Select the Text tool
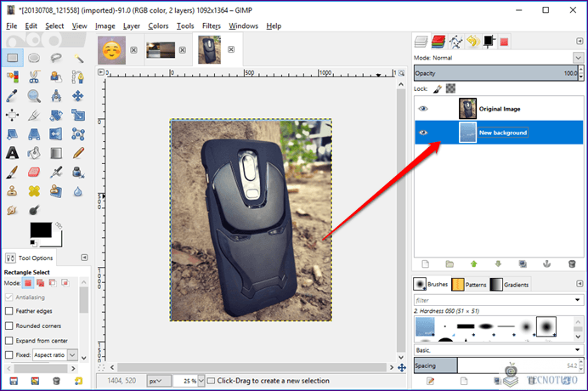The width and height of the screenshot is (588, 391). pos(12,153)
